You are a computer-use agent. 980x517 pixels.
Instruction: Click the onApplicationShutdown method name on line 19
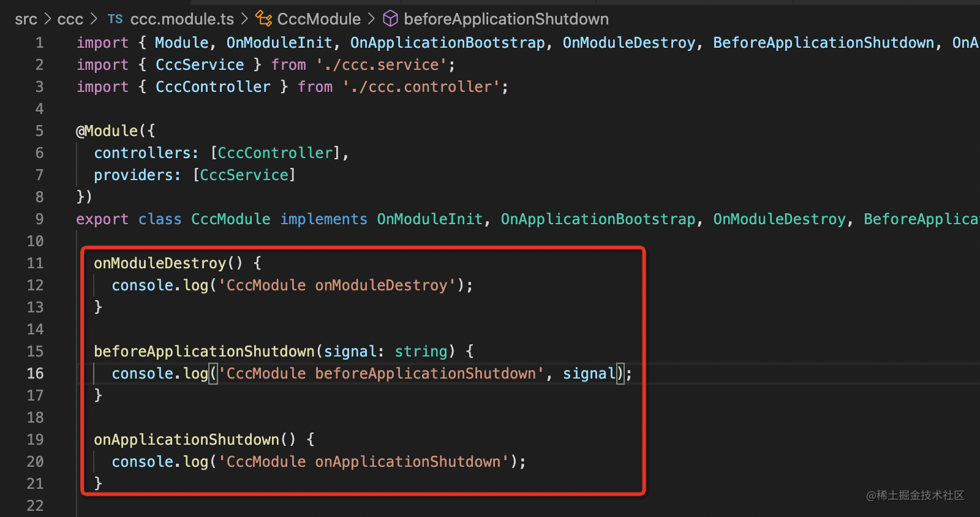(187, 439)
